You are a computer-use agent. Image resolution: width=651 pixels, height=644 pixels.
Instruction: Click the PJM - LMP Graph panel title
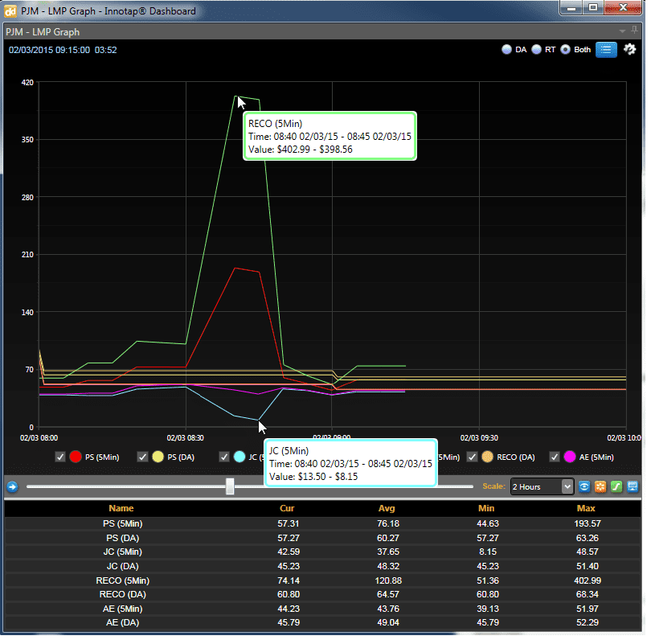[43, 32]
